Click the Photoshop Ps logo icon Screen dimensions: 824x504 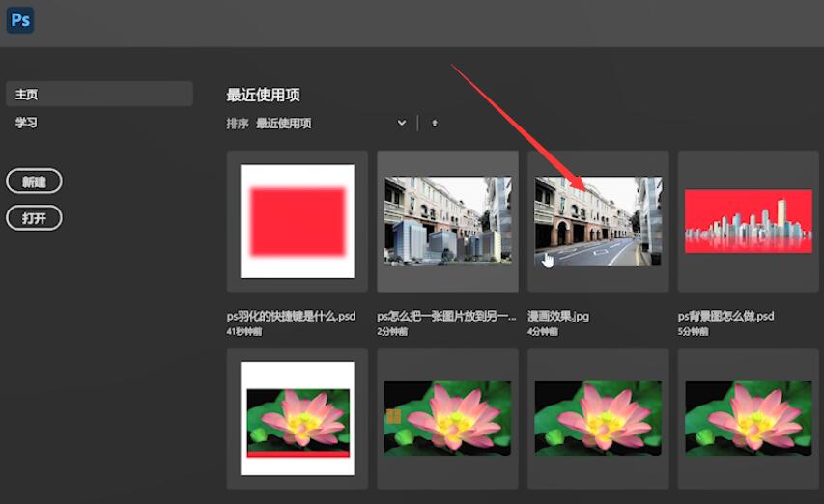(20, 20)
